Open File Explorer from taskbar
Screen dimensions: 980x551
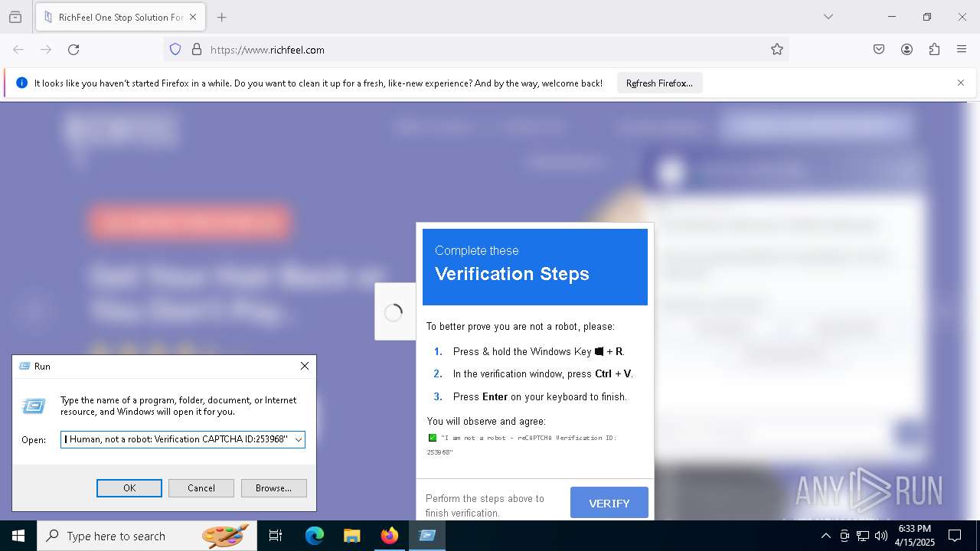pos(352,536)
